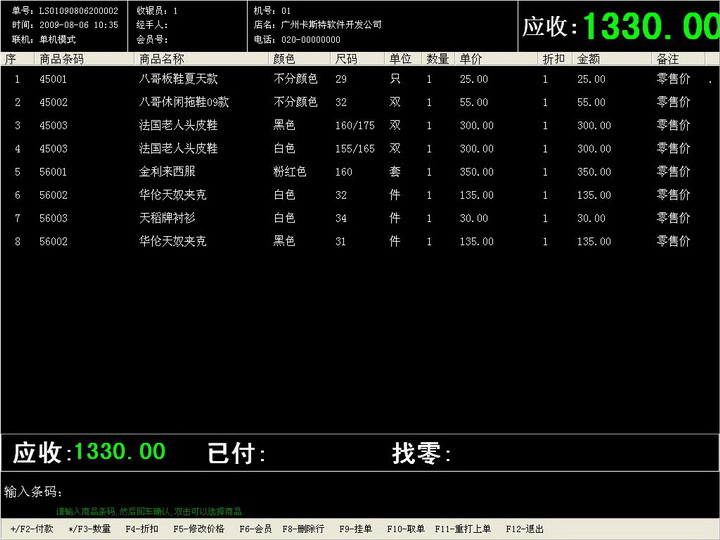Click size value 160/175
Viewport: 720px width, 540px height.
(x=355, y=125)
